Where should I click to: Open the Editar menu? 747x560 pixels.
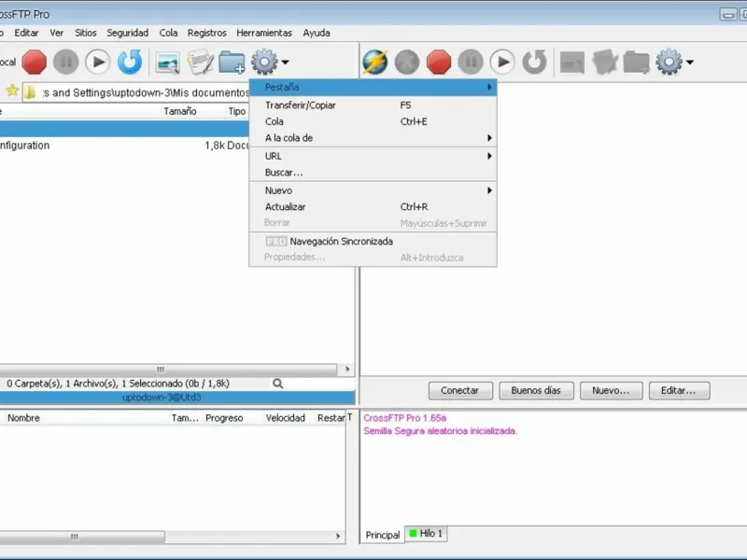26,33
